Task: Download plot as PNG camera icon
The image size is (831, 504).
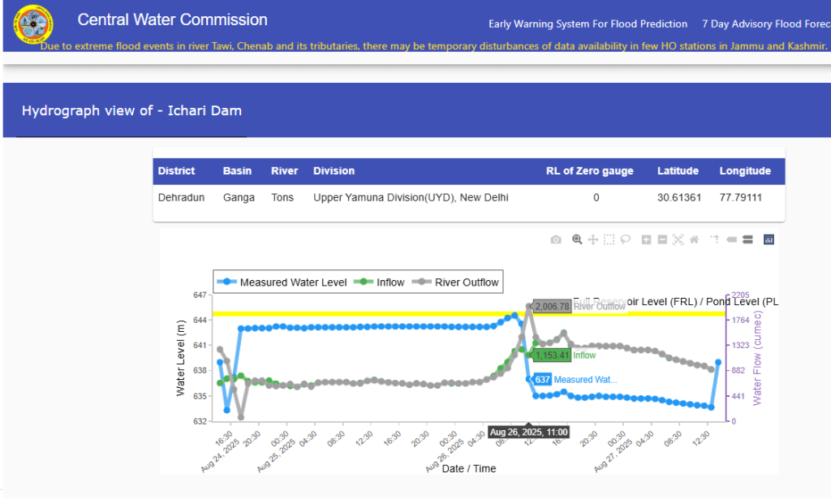Action: click(556, 239)
